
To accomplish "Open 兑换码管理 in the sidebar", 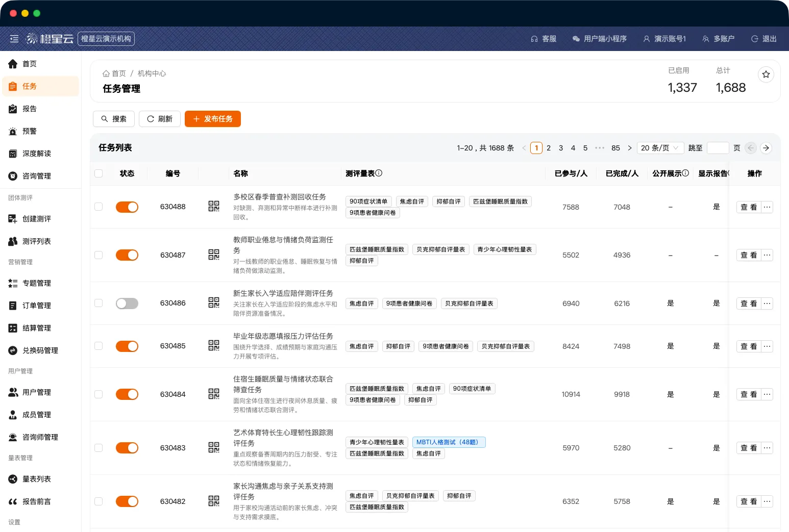I will click(38, 350).
